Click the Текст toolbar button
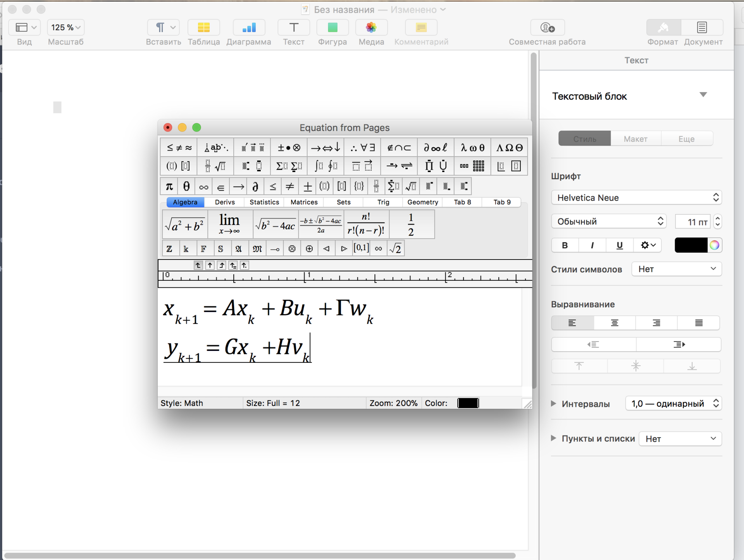The image size is (744, 560). tap(294, 27)
